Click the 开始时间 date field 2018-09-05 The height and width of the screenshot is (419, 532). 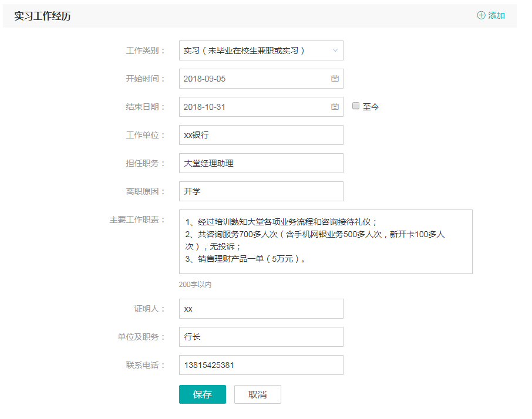252,79
